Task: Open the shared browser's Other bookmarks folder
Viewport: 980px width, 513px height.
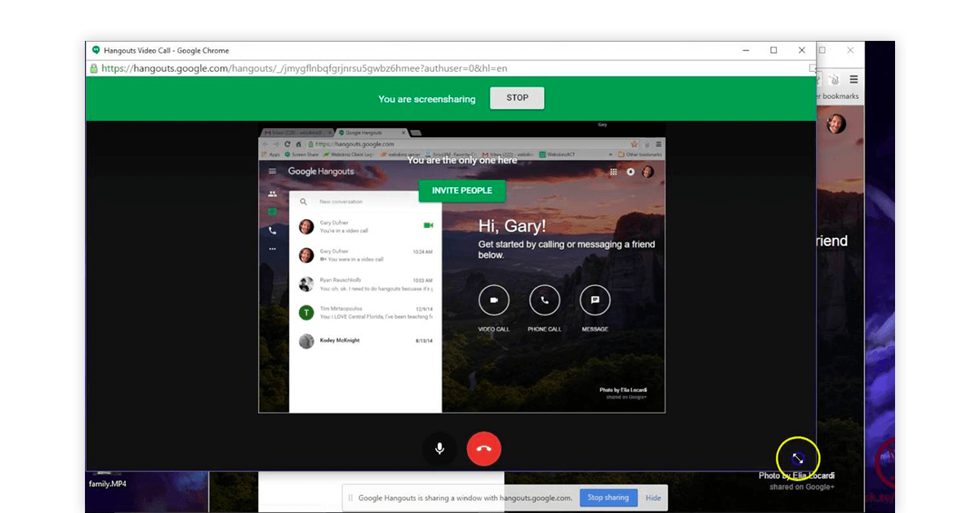Action: click(639, 154)
